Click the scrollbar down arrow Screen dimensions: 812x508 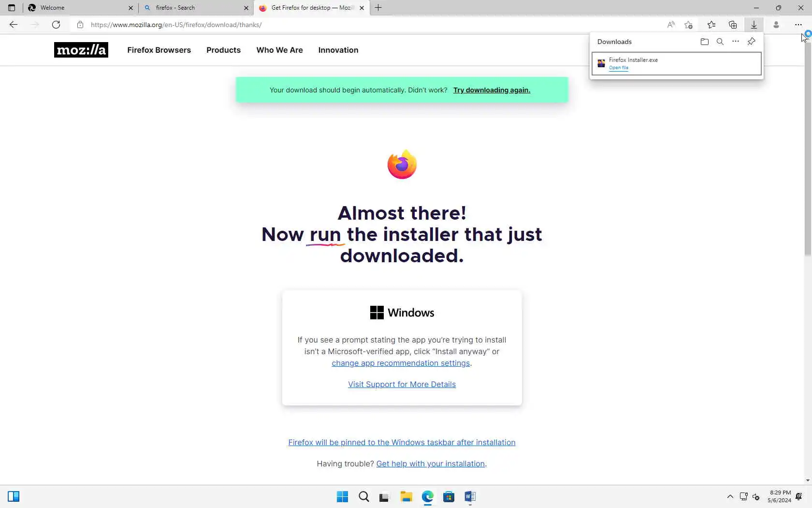pyautogui.click(x=808, y=480)
